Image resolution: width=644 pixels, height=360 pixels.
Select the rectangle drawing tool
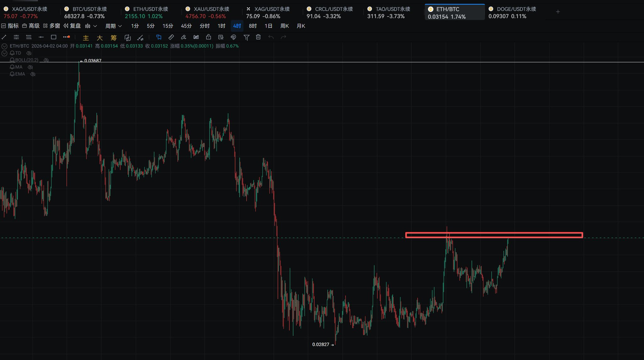tap(53, 37)
